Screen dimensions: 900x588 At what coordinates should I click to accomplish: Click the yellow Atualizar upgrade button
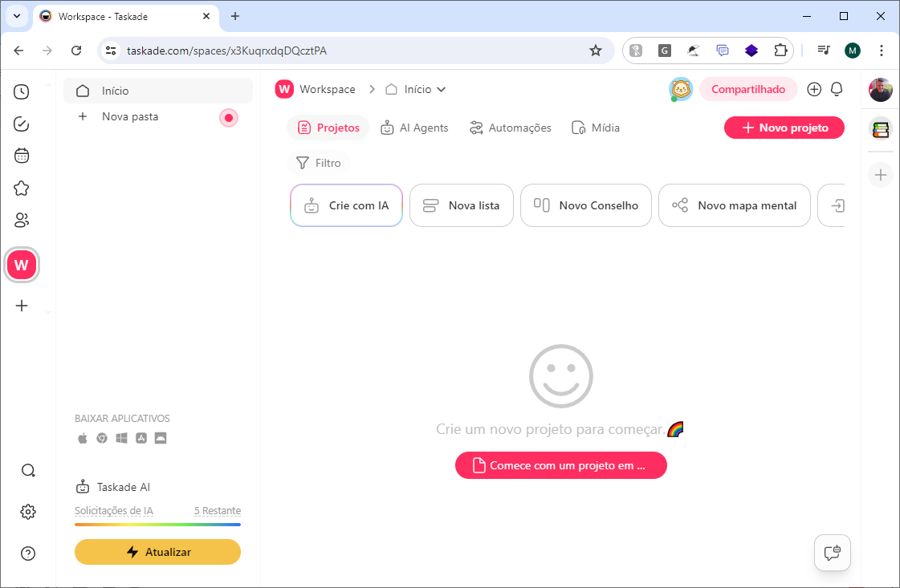coord(158,552)
